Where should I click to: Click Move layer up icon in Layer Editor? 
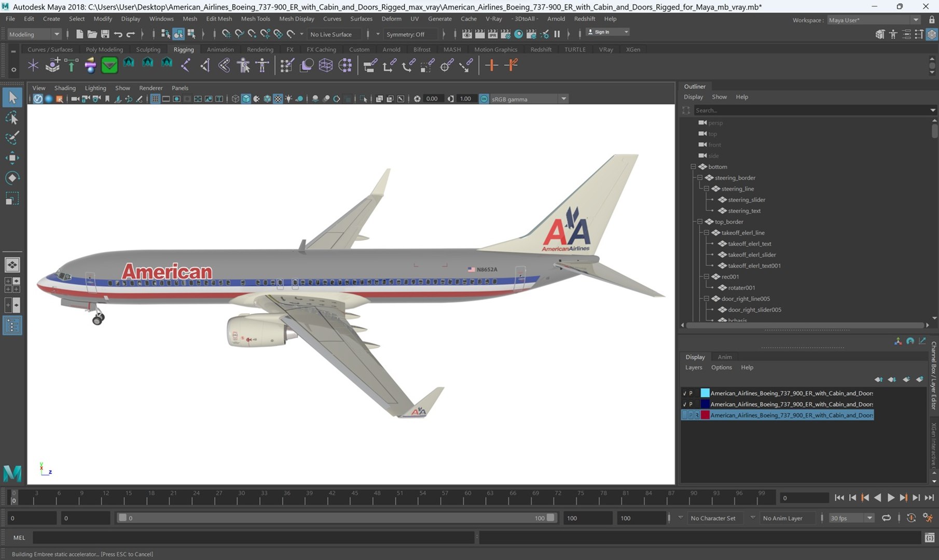click(878, 380)
